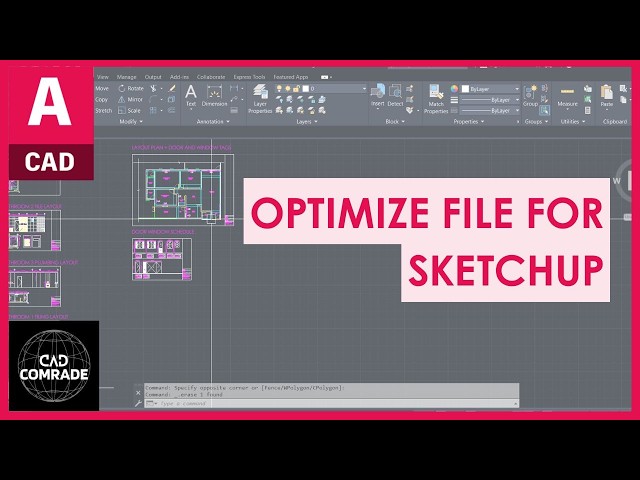This screenshot has width=640, height=480.
Task: Click the Door Window Schedule drawing
Action: tap(162, 259)
